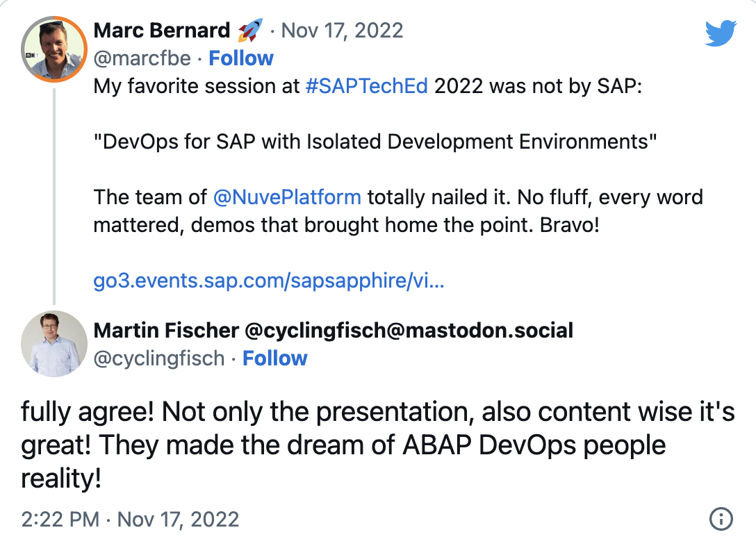The image size is (756, 546).
Task: Open the Nov 17, 2022 date on Marc's tweet
Action: click(343, 31)
